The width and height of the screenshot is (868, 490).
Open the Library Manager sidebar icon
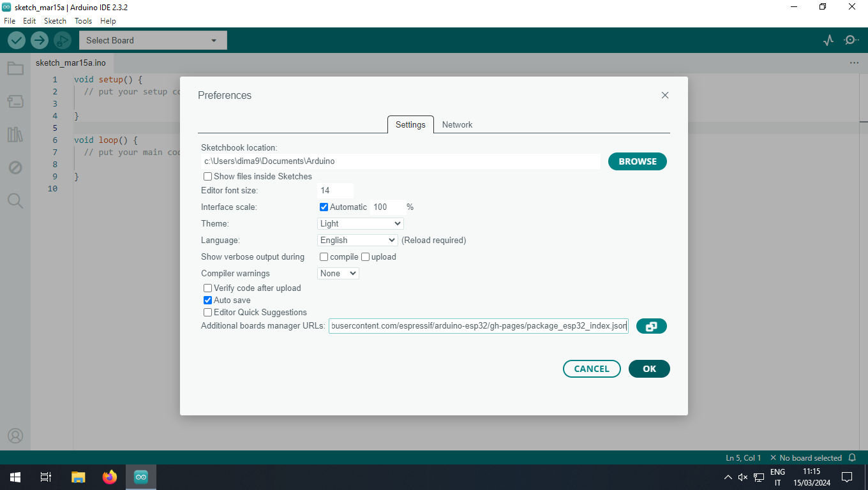point(15,135)
